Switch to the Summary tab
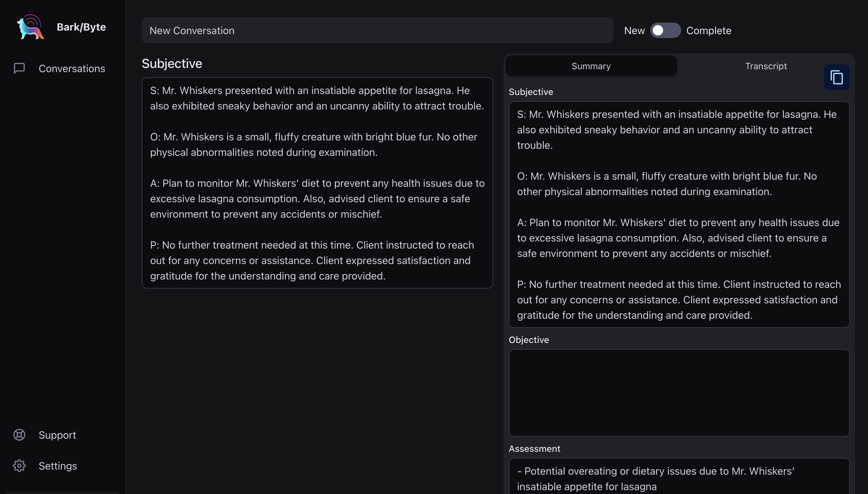This screenshot has width=868, height=494. [591, 66]
